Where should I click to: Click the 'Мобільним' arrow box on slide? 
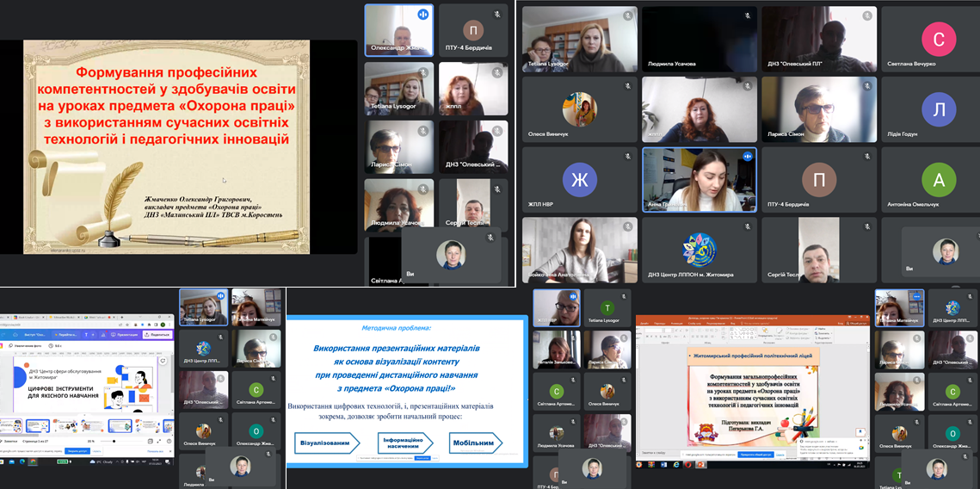click(x=474, y=443)
